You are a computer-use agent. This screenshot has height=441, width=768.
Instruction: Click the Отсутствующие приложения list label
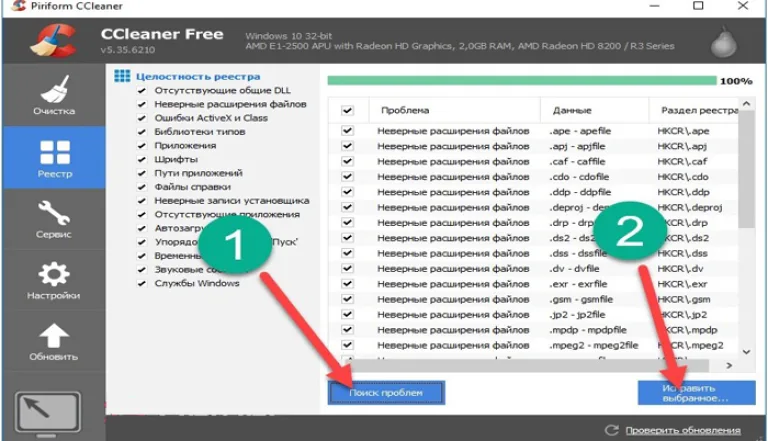pyautogui.click(x=227, y=215)
